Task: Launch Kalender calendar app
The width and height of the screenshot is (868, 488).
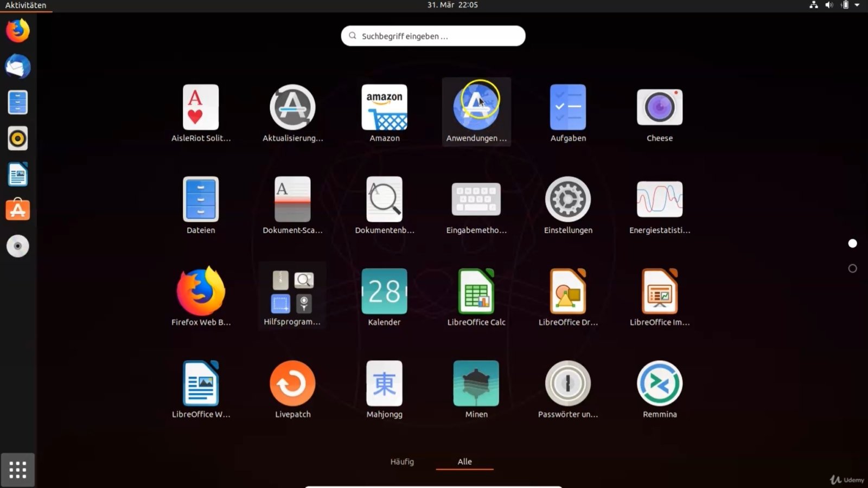Action: tap(384, 292)
